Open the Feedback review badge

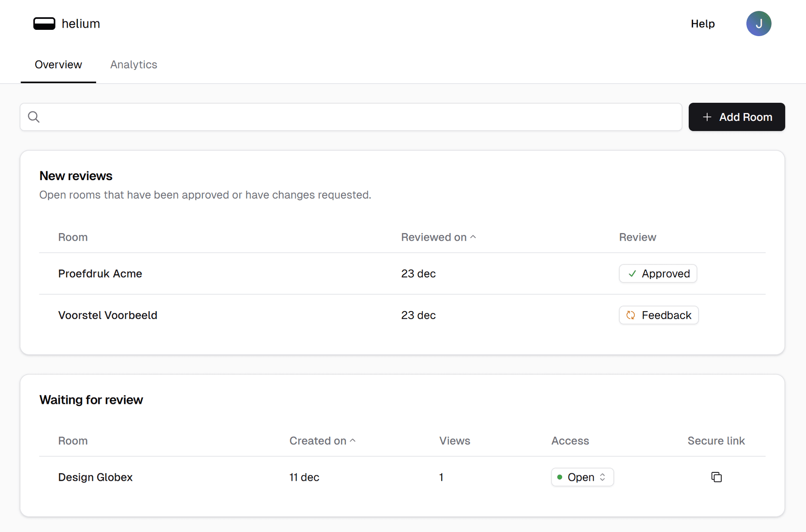click(x=659, y=315)
